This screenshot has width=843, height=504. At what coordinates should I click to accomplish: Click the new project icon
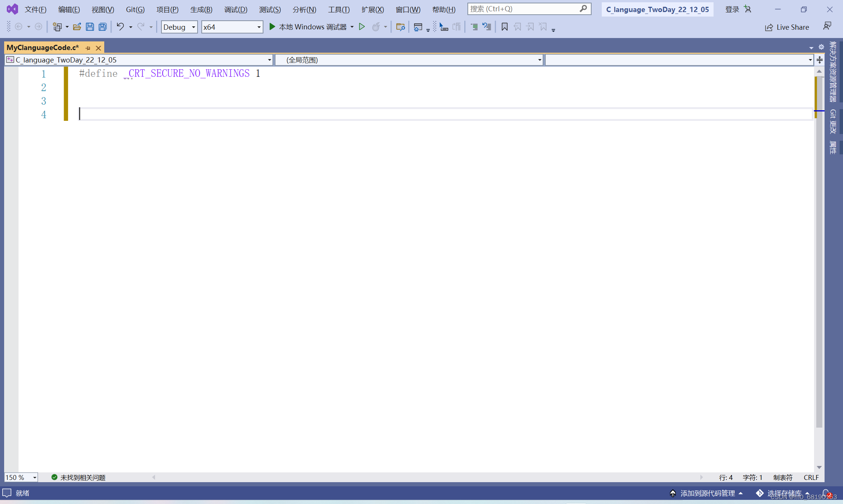57,27
